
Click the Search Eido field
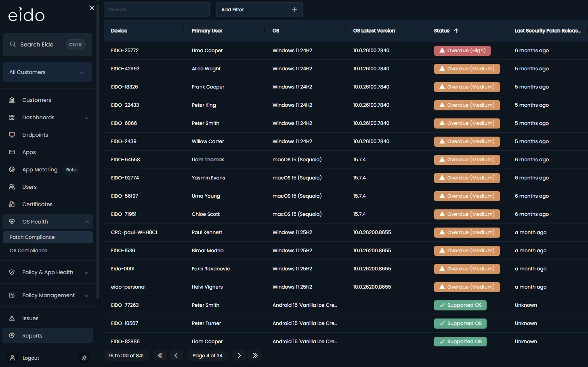[47, 44]
